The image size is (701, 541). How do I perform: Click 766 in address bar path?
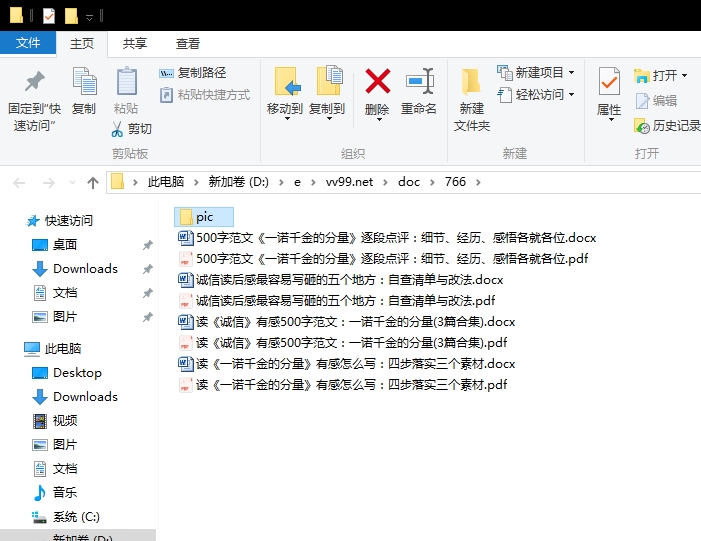pos(455,182)
